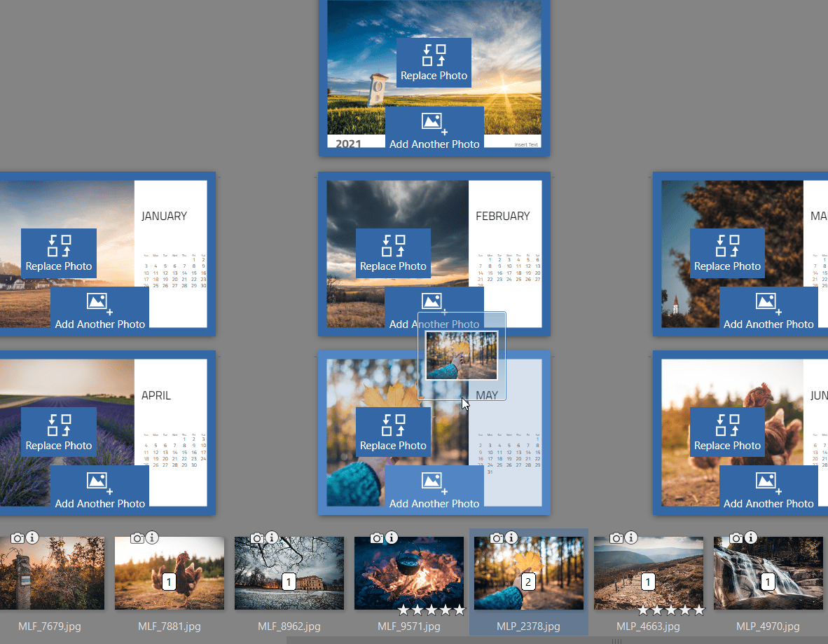Replace the photo on the March page
The height and width of the screenshot is (644, 828).
click(x=727, y=253)
